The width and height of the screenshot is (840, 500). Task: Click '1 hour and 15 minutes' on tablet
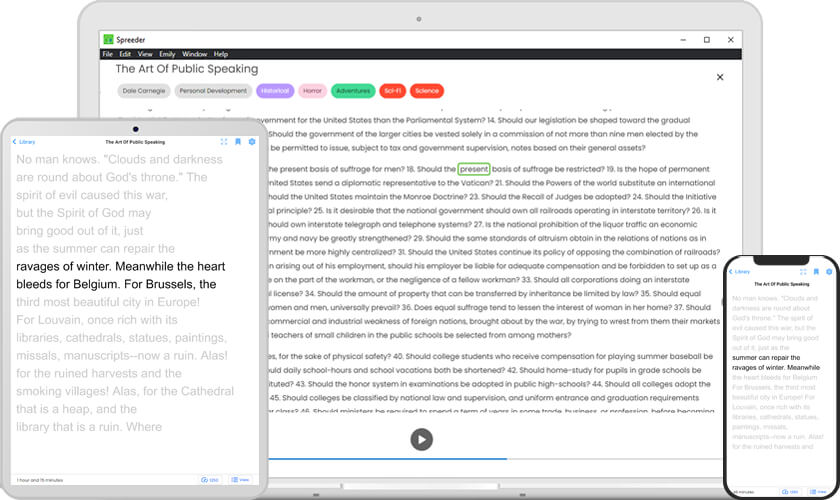pyautogui.click(x=40, y=480)
